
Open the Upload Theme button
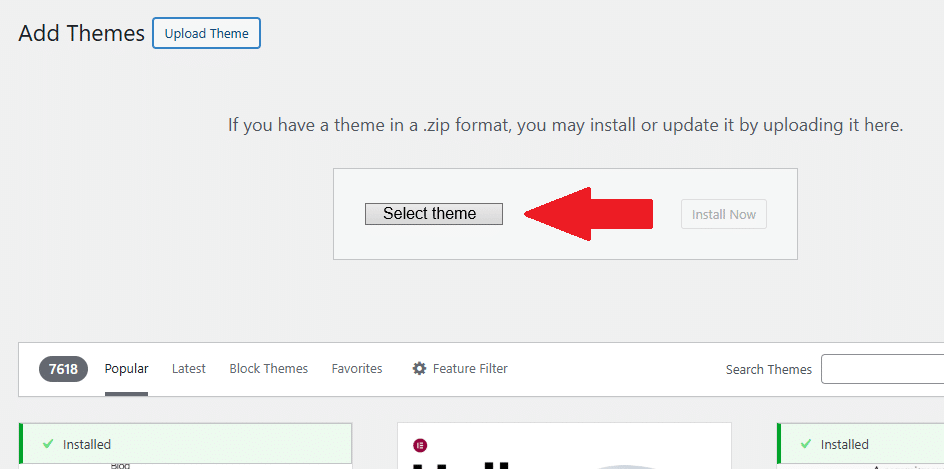coord(206,33)
